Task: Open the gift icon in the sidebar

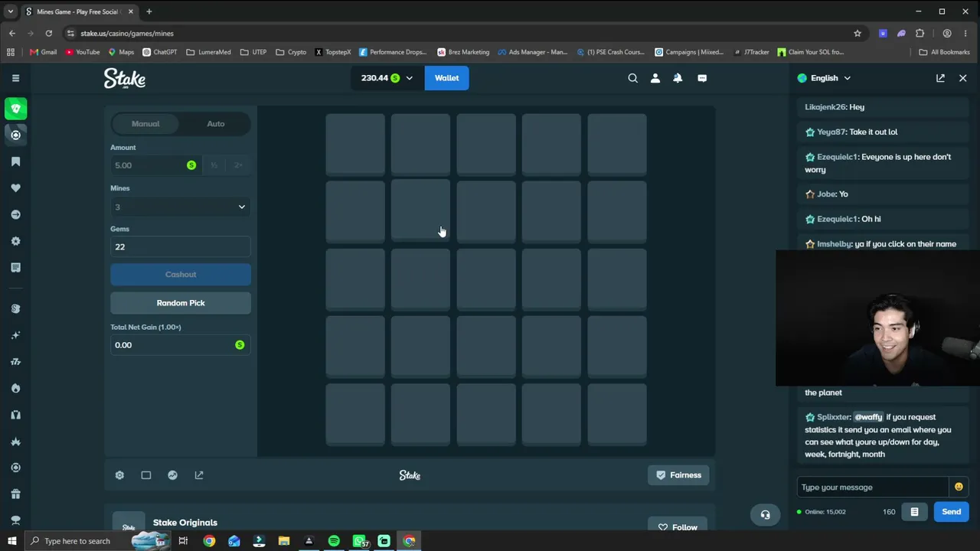Action: (x=15, y=494)
